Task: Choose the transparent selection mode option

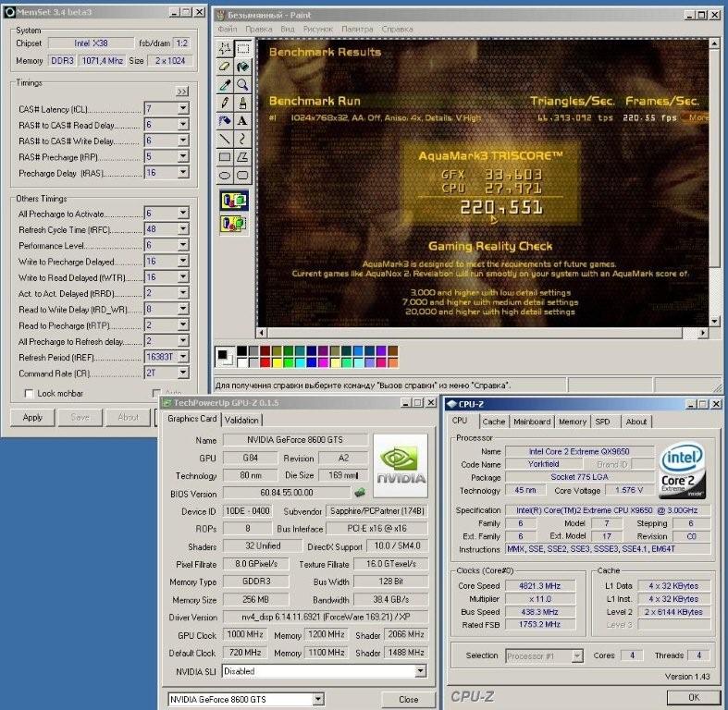Action: pyautogui.click(x=234, y=224)
